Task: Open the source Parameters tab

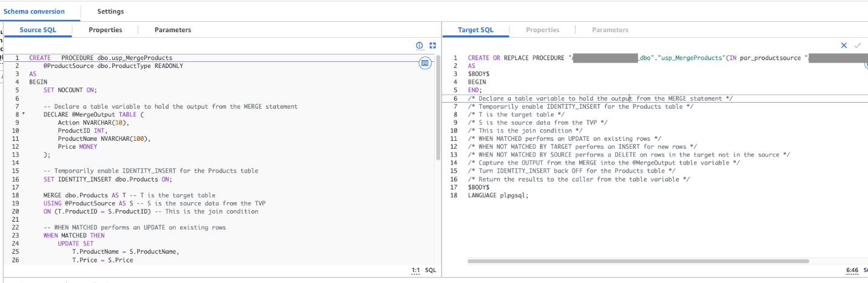Action: [173, 30]
